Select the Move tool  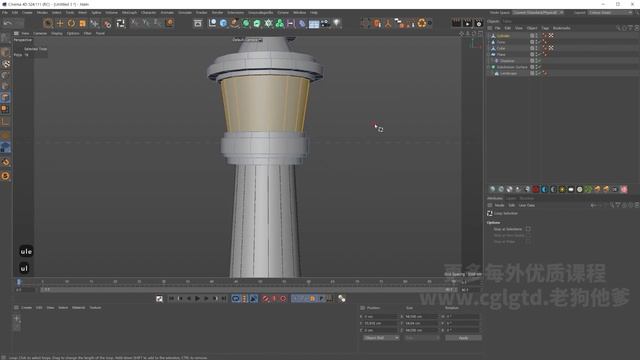[x=60, y=23]
